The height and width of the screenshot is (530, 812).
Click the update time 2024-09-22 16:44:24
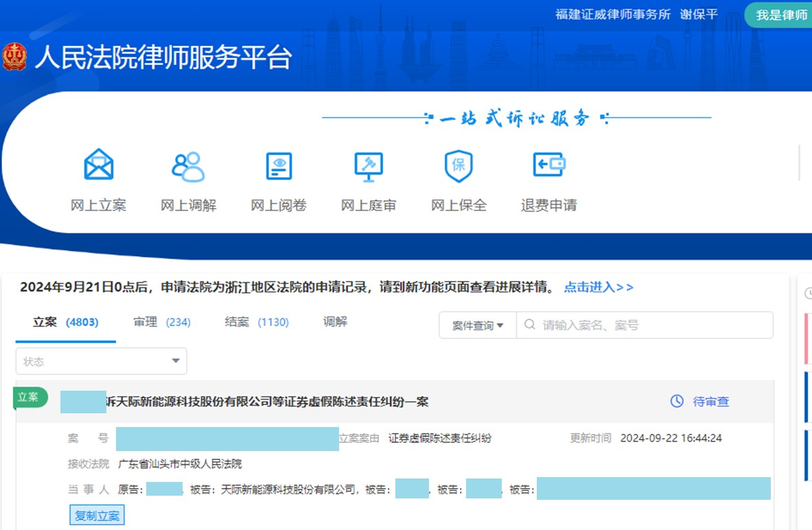[x=671, y=438]
